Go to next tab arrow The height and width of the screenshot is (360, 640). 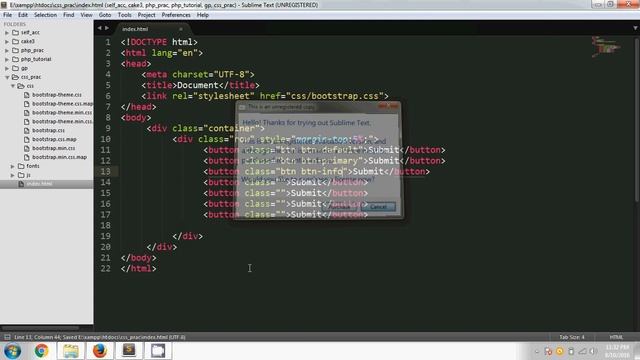pos(107,28)
